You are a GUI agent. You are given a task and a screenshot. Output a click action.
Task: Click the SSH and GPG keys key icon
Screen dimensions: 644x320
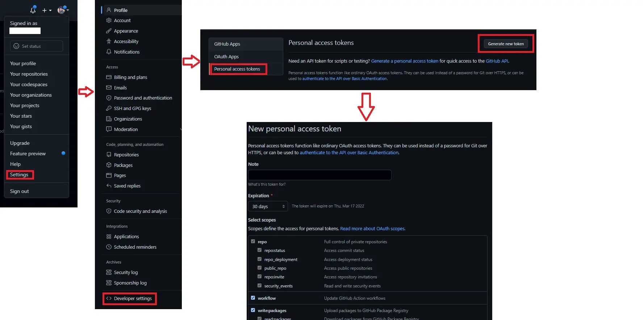(x=109, y=108)
